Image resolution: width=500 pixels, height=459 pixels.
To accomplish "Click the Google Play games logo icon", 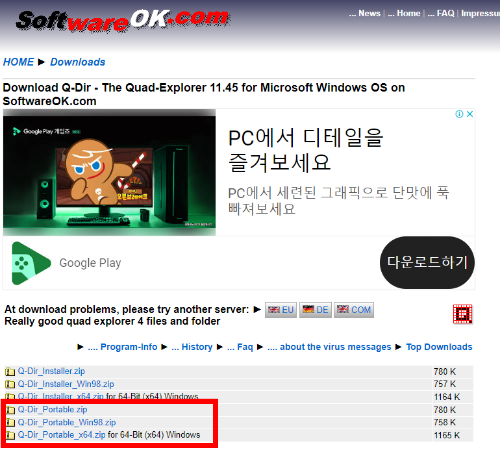I will pyautogui.click(x=31, y=263).
